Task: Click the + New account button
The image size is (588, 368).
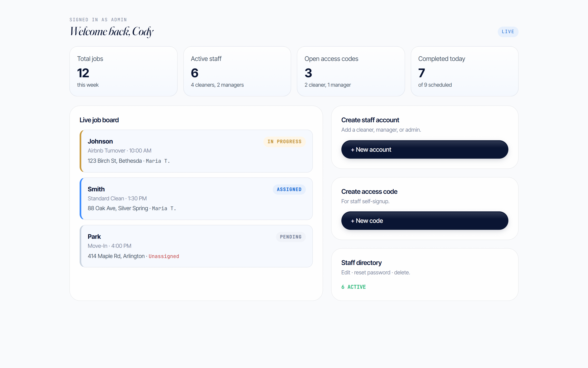Action: (424, 149)
